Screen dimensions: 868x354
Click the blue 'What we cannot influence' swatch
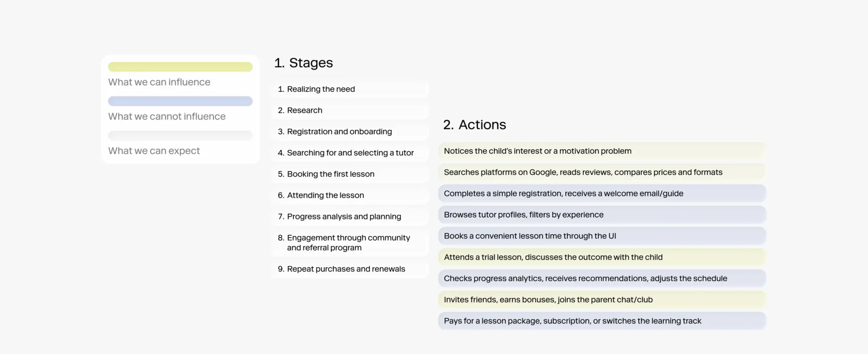point(180,101)
